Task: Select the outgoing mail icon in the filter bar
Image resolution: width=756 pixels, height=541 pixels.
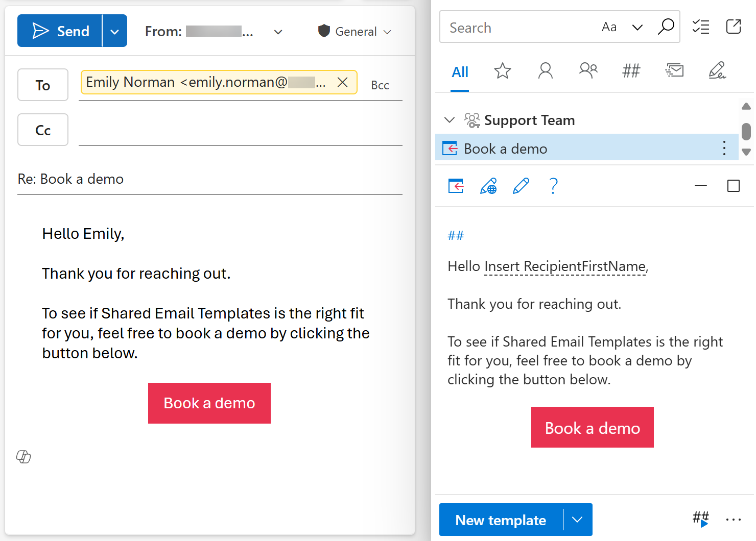Action: (x=674, y=70)
